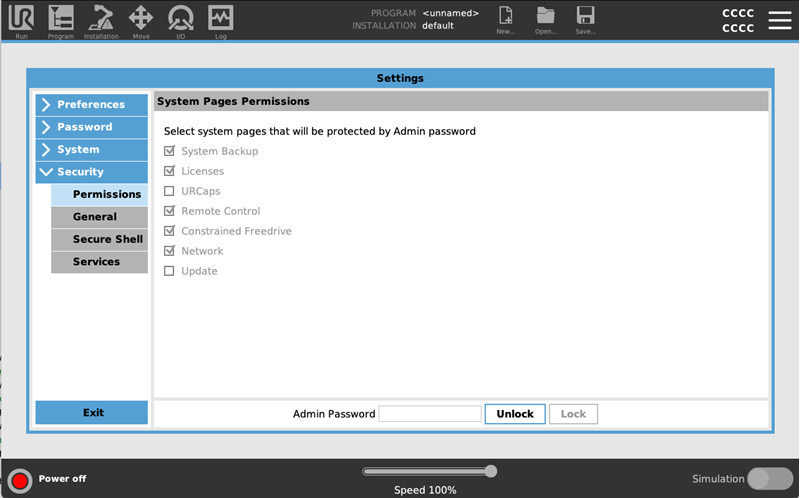Image resolution: width=800 pixels, height=498 pixels.
Task: Open the hamburger menu
Action: coord(780,20)
